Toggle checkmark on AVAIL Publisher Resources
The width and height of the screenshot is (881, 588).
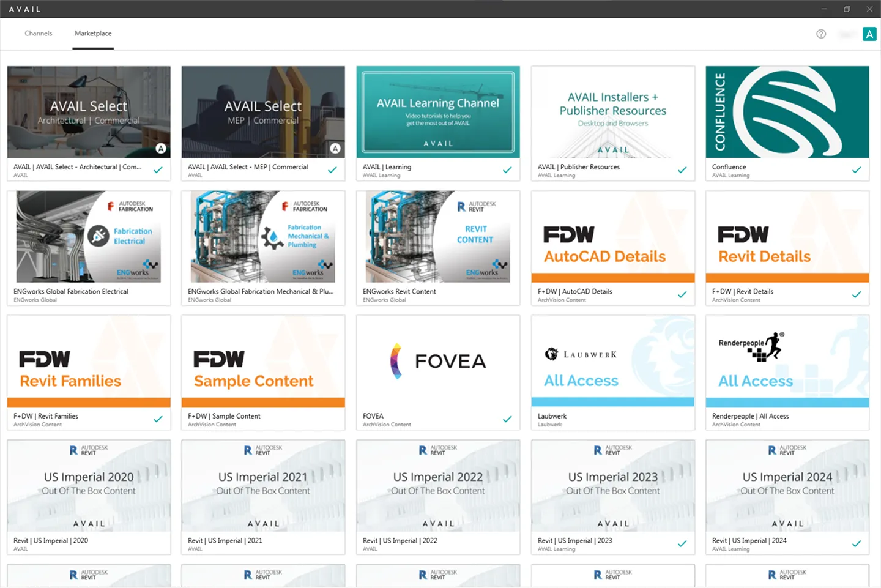(x=682, y=170)
